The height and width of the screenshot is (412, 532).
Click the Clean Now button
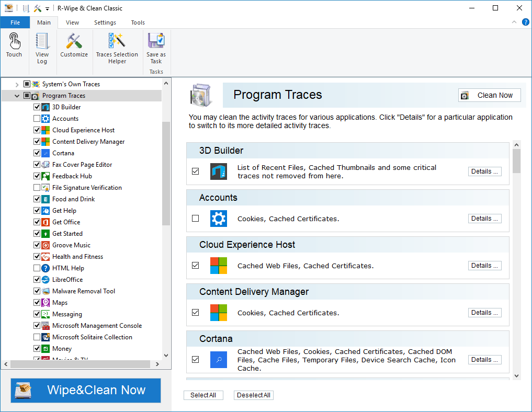pyautogui.click(x=489, y=95)
